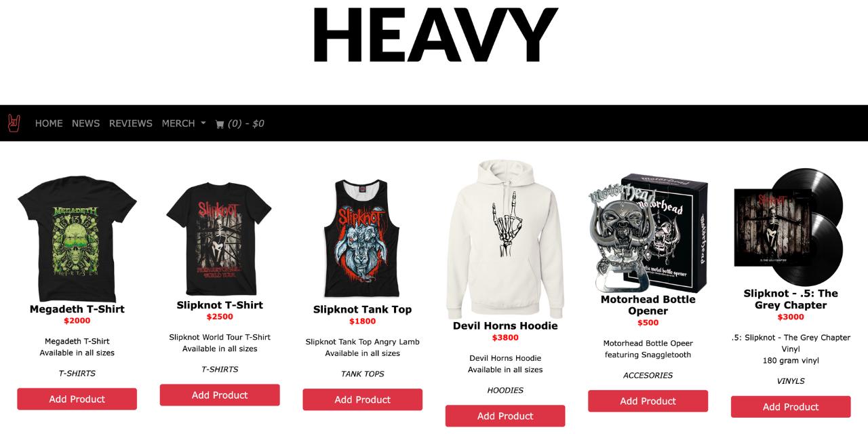Open the NEWS section
The image size is (868, 434).
click(85, 123)
